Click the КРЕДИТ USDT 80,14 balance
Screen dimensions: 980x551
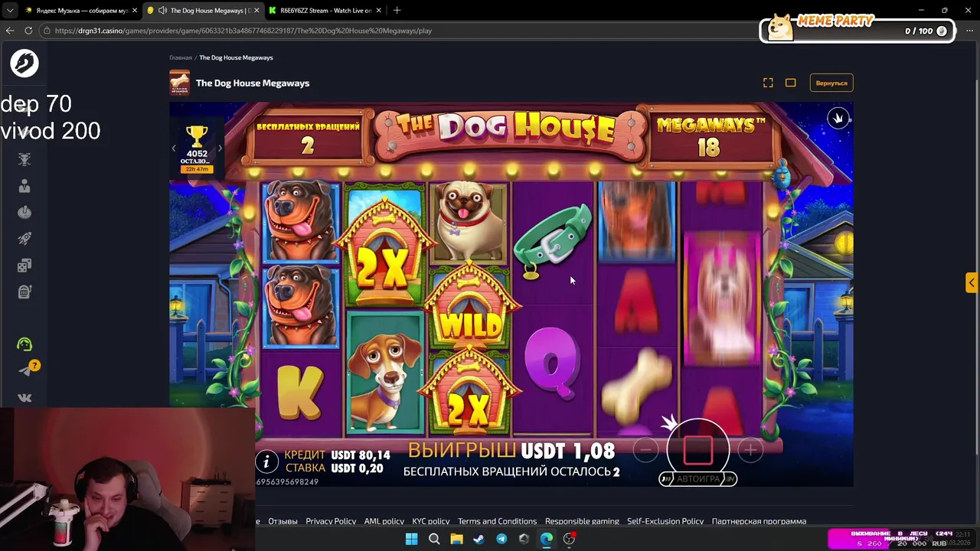pos(338,455)
